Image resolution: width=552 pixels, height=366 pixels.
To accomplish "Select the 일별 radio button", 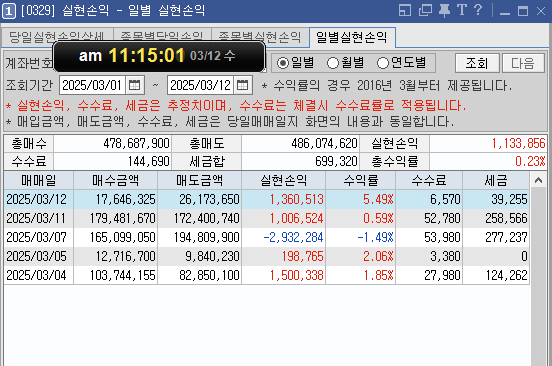I will click(x=282, y=63).
